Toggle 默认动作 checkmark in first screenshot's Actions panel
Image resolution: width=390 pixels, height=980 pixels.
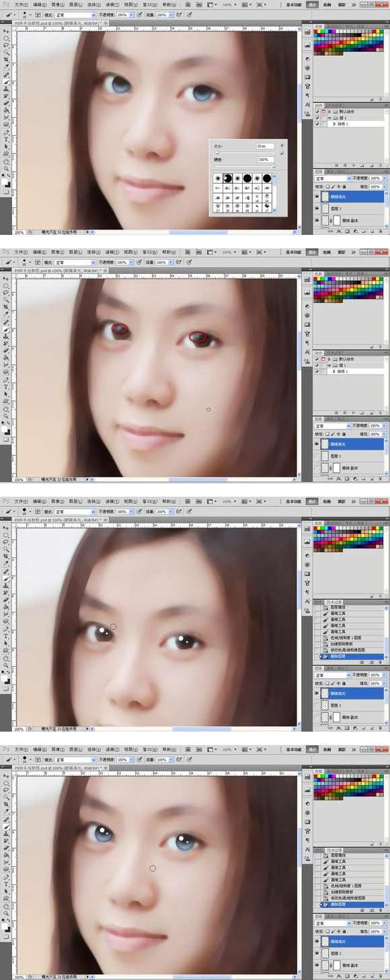317,112
